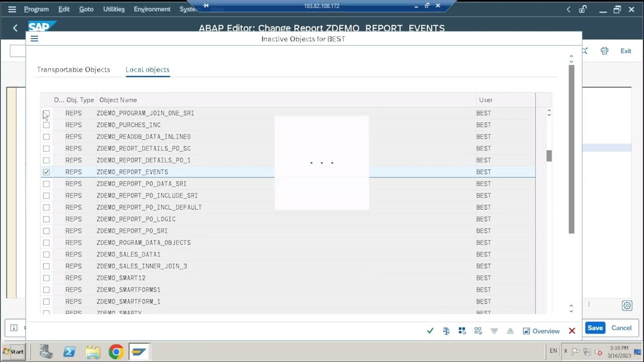Check the ZDEMO_PROGRAM_JOIN_ONE_SRI checkbox
Viewport: 644px width, 362px height.
(x=46, y=113)
